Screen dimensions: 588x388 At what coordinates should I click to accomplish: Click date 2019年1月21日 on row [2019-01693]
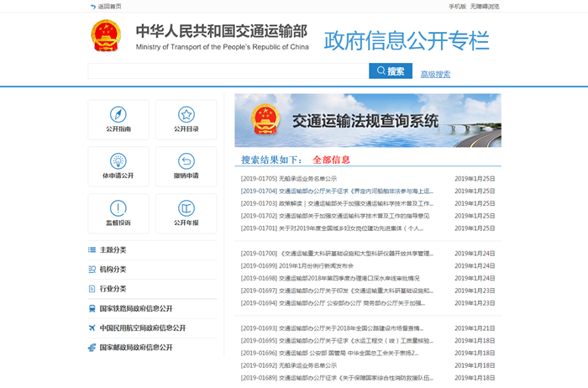[x=475, y=328]
